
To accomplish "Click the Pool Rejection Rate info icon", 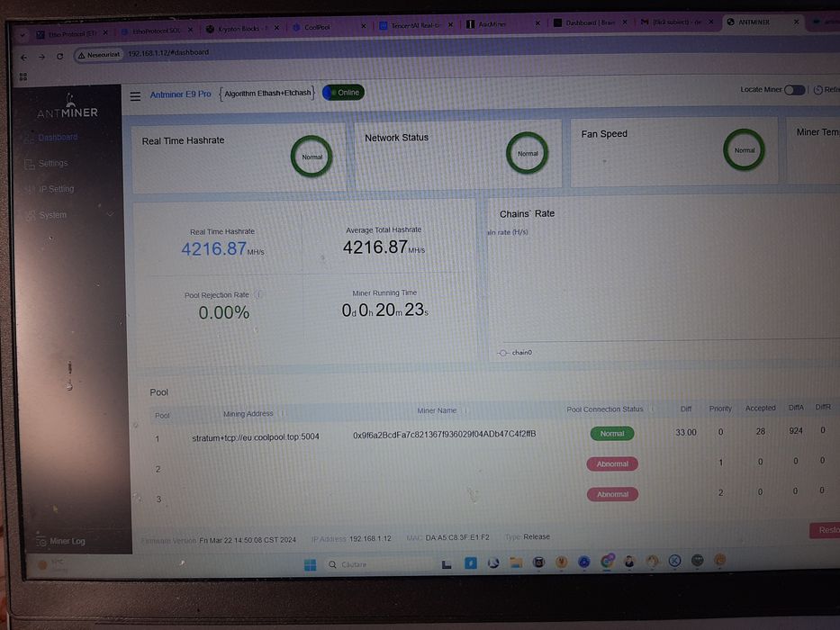I will coord(258,294).
